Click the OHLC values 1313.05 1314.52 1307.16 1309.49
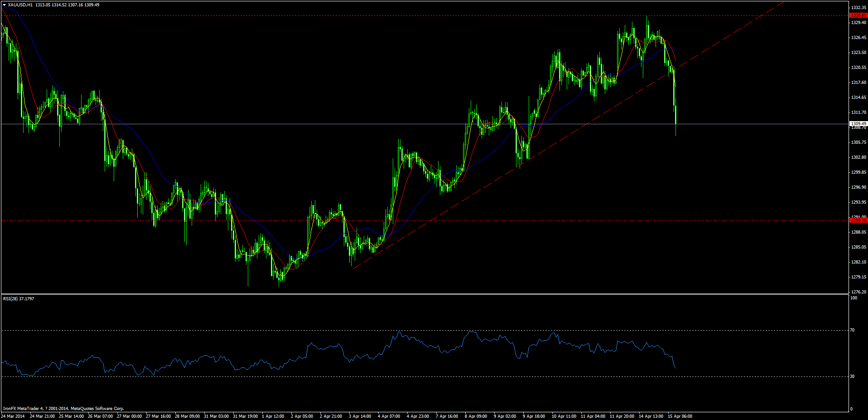 pos(67,5)
